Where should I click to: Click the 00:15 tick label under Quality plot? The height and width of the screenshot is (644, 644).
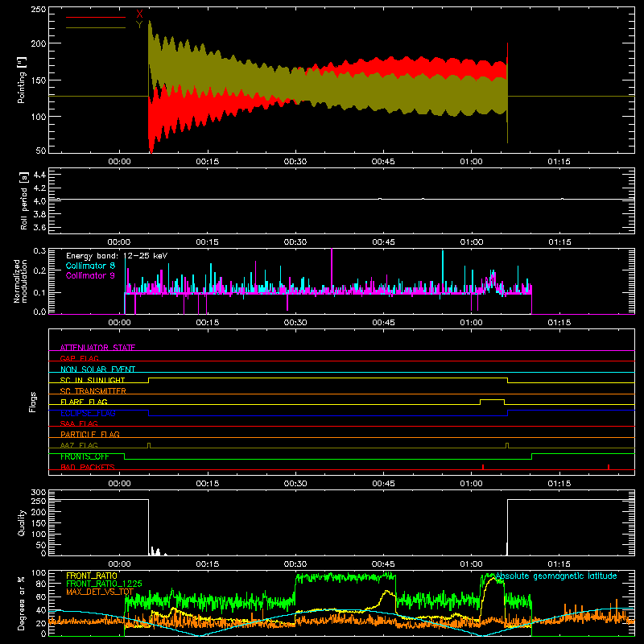click(x=208, y=564)
